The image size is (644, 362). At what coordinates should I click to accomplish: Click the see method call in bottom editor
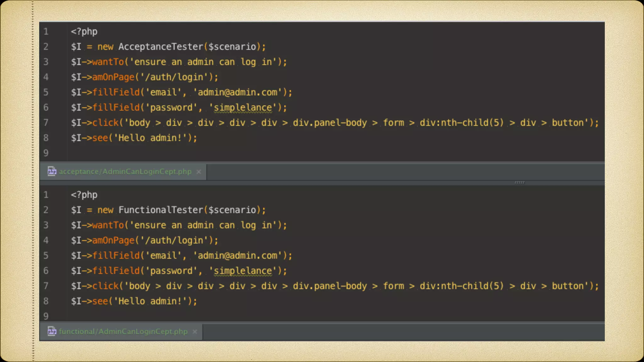(x=100, y=301)
